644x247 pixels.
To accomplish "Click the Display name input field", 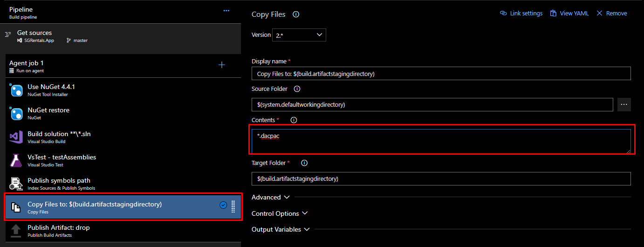I will click(x=441, y=74).
